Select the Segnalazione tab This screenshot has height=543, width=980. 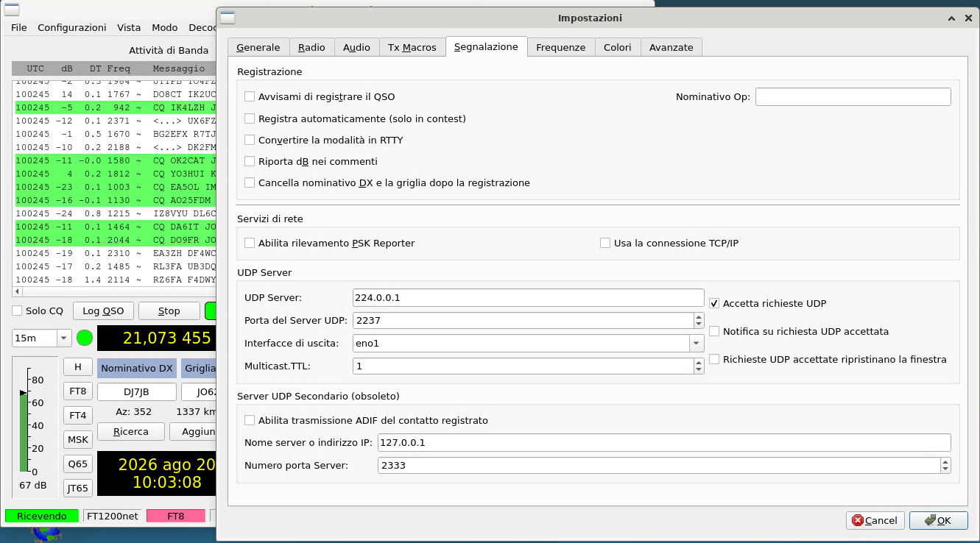486,46
